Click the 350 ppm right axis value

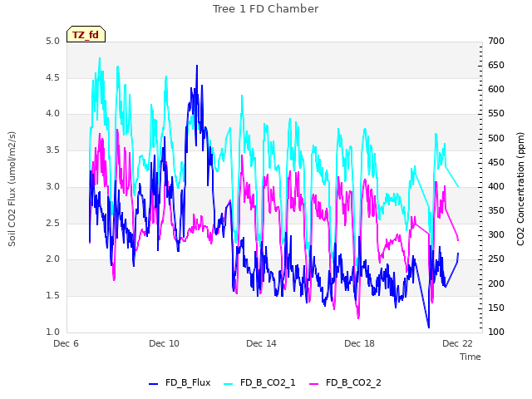point(496,210)
